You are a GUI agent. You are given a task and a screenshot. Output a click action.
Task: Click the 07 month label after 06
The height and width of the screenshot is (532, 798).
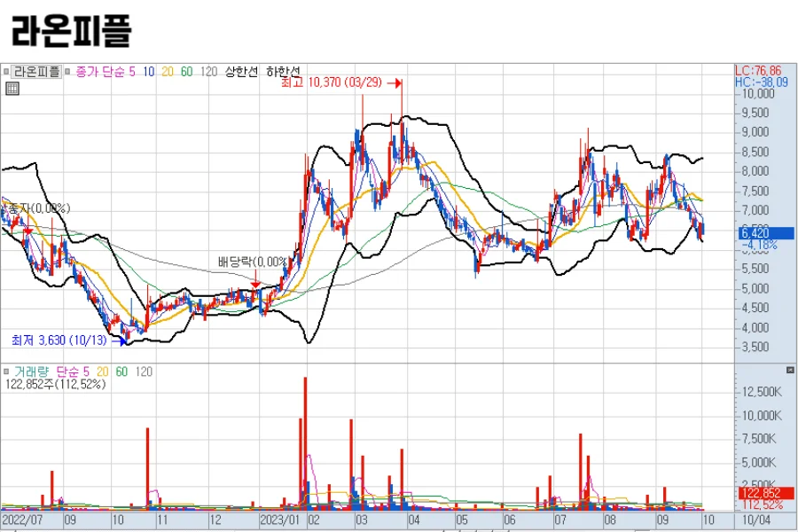pos(559,520)
